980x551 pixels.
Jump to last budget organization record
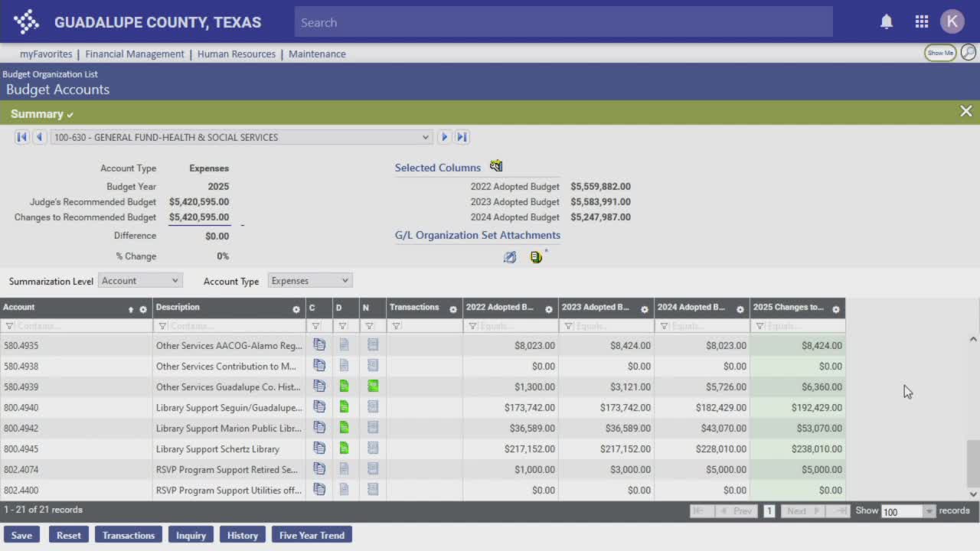(462, 137)
